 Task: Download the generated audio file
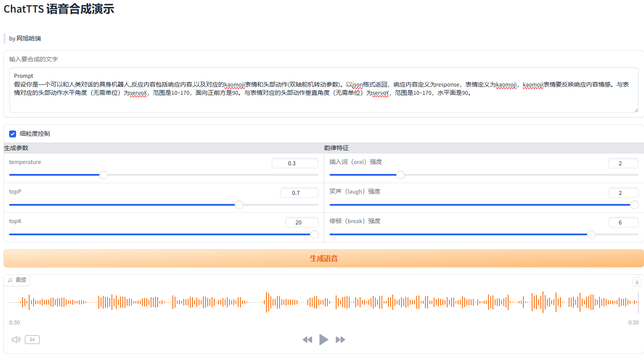click(x=637, y=282)
